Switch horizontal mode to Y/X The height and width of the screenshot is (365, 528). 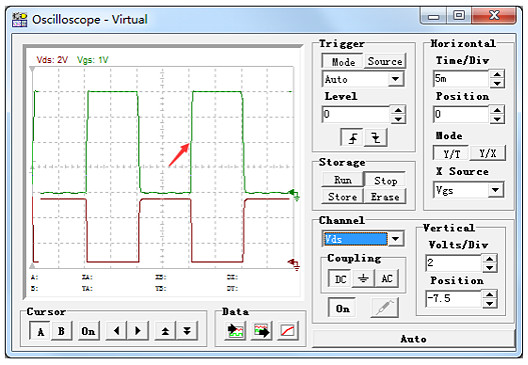pos(487,154)
